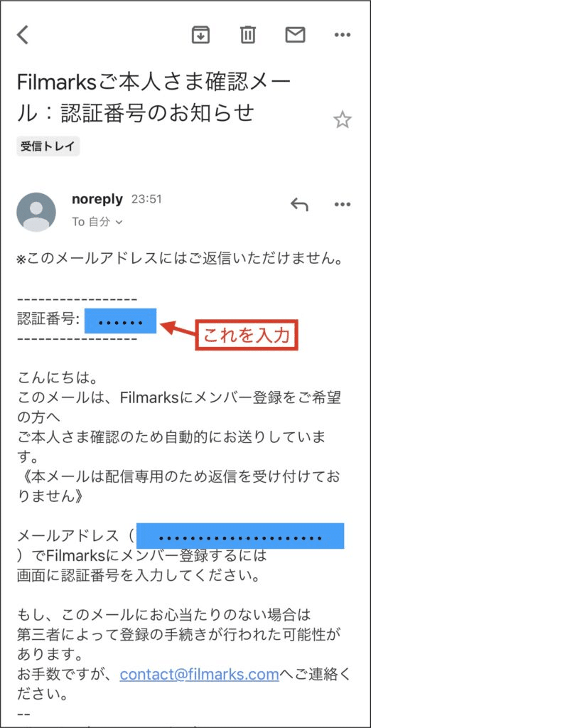Expand recipient details next to To 自分
Image resolution: width=582 pixels, height=728 pixels.
pyautogui.click(x=119, y=223)
